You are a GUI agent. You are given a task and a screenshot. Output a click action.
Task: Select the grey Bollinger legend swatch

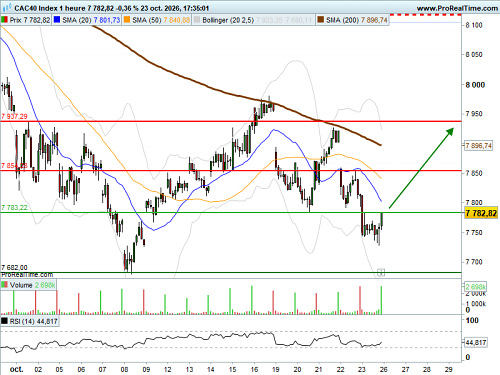197,20
